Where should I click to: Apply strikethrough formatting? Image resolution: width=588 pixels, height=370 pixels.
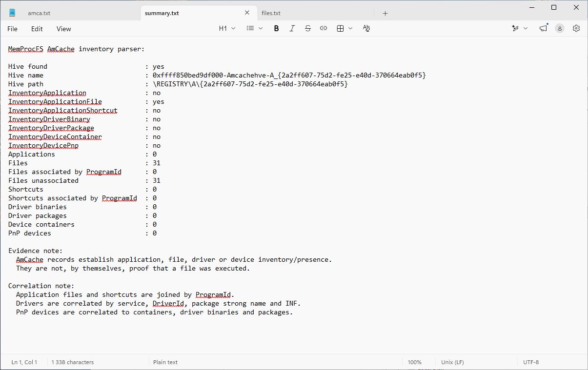307,29
